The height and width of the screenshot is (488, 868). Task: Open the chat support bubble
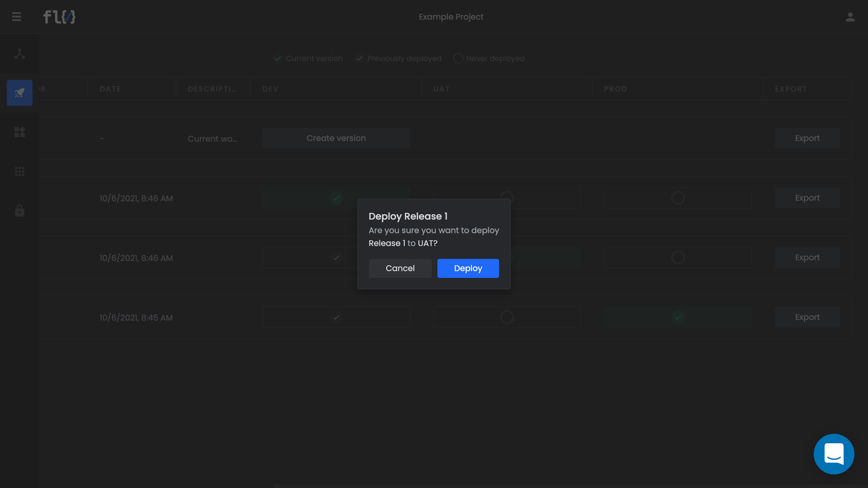pyautogui.click(x=834, y=454)
